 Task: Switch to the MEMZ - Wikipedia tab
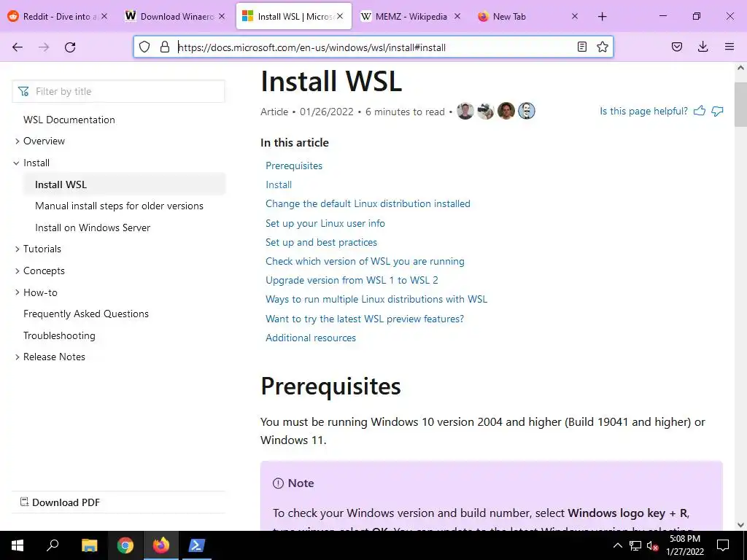coord(411,16)
